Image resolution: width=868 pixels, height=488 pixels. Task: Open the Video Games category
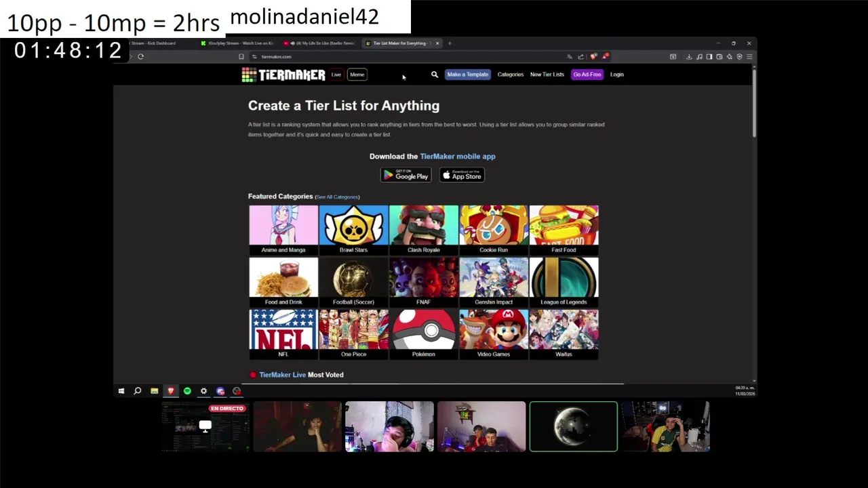click(494, 334)
